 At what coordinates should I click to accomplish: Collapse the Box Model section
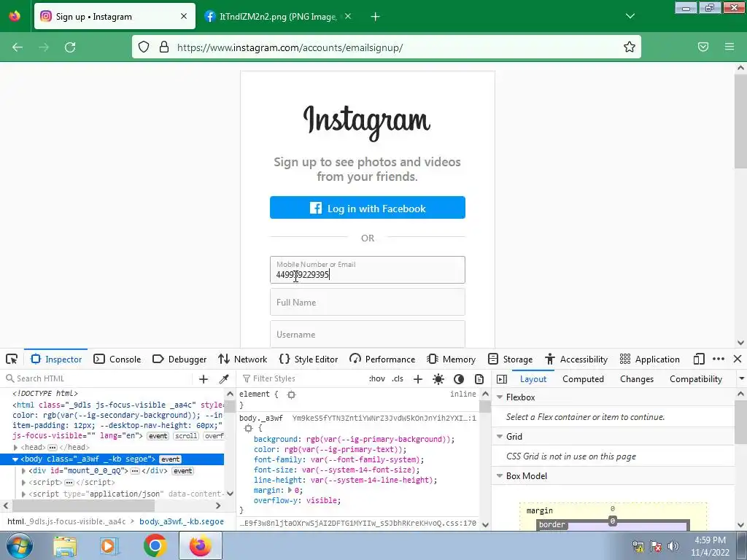500,476
